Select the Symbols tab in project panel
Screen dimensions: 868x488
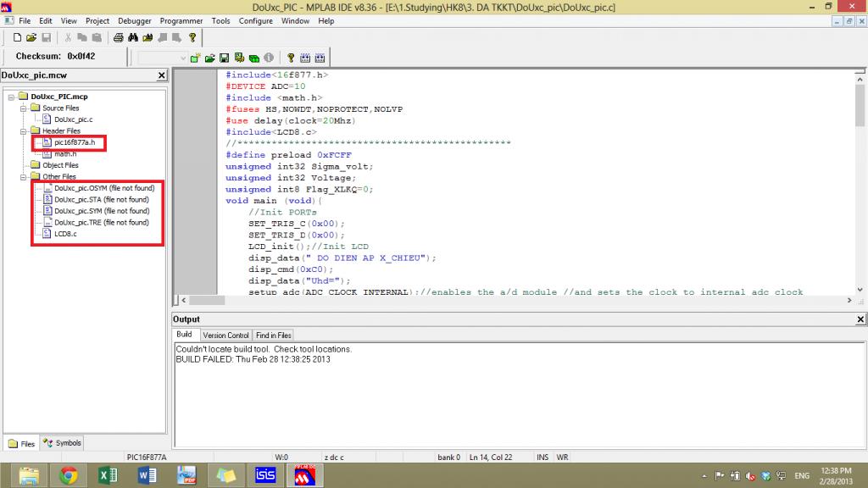pyautogui.click(x=63, y=443)
